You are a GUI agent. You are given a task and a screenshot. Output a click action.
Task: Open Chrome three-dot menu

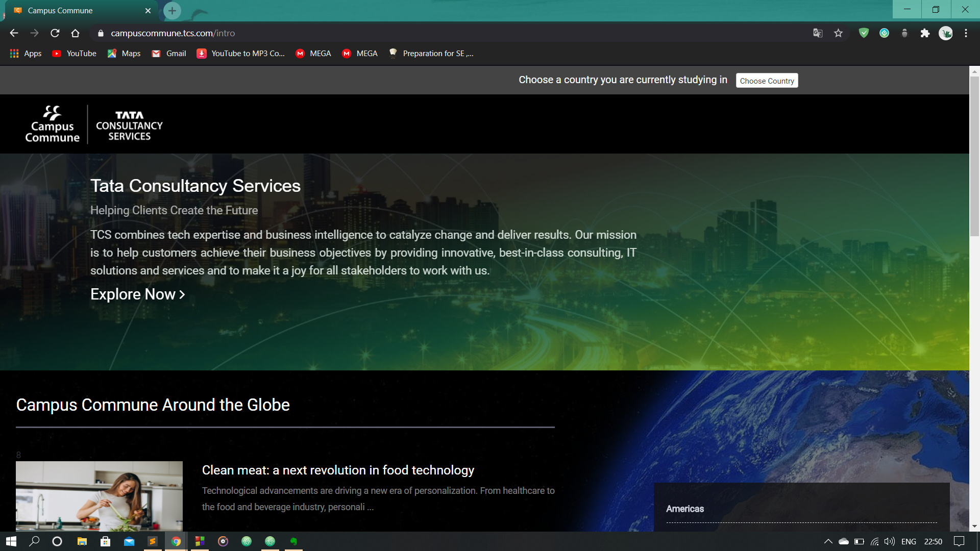[966, 33]
